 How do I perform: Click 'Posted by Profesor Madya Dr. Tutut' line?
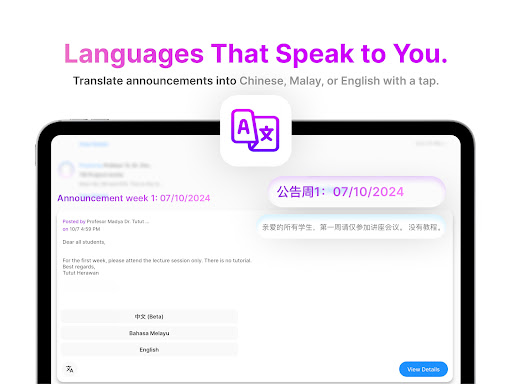tap(106, 221)
